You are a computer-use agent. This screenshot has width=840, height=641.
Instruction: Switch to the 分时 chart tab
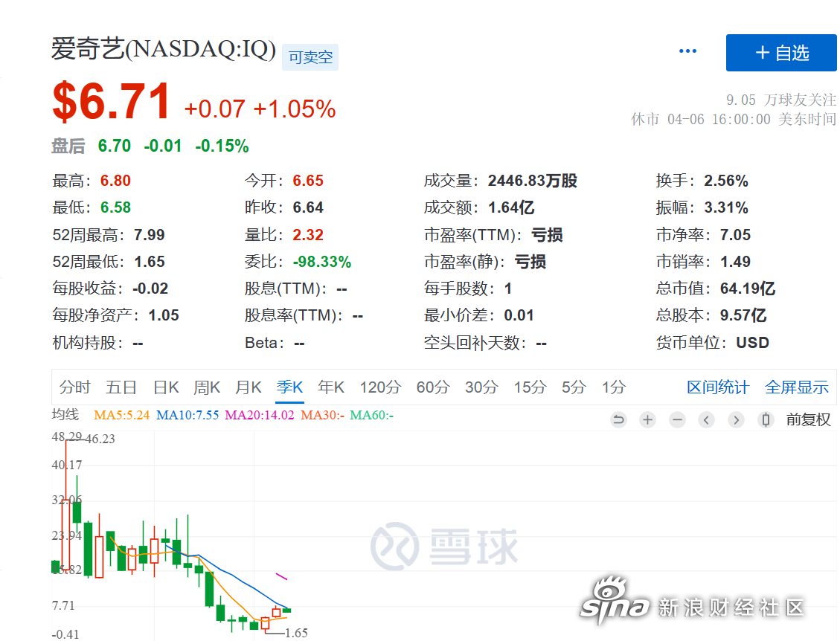coord(75,387)
